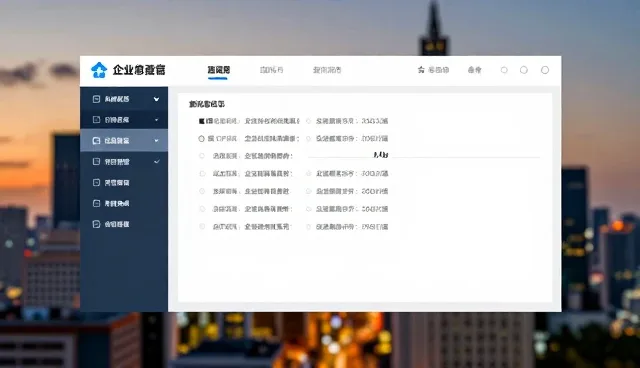Click the text link right of the star label
Image resolution: width=640 pixels, height=368 pixels.
click(x=474, y=70)
